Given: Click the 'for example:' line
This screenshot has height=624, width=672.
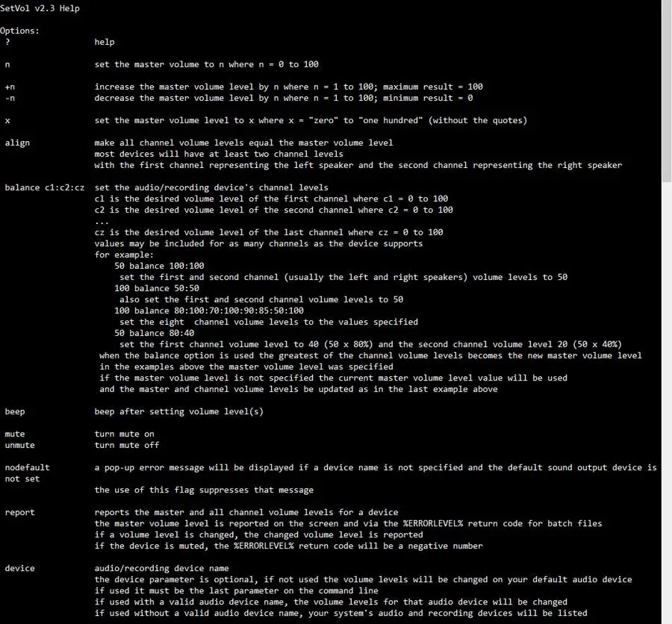Looking at the screenshot, I should [x=124, y=255].
